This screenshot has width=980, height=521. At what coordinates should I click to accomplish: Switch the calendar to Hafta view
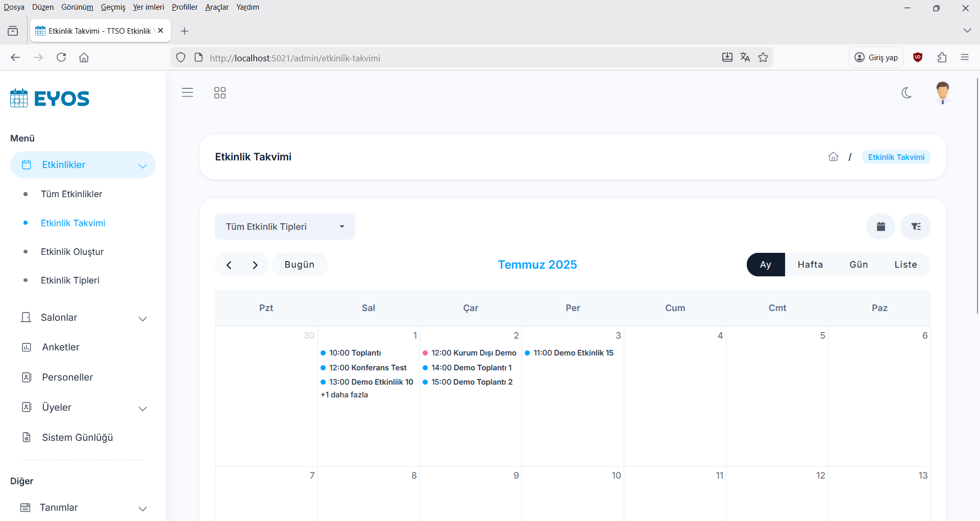click(810, 265)
